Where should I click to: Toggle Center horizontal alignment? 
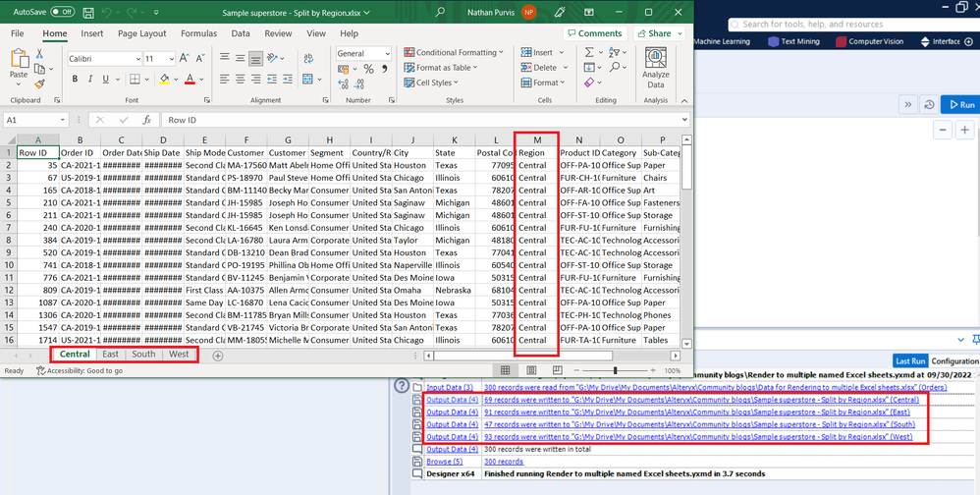tap(240, 80)
